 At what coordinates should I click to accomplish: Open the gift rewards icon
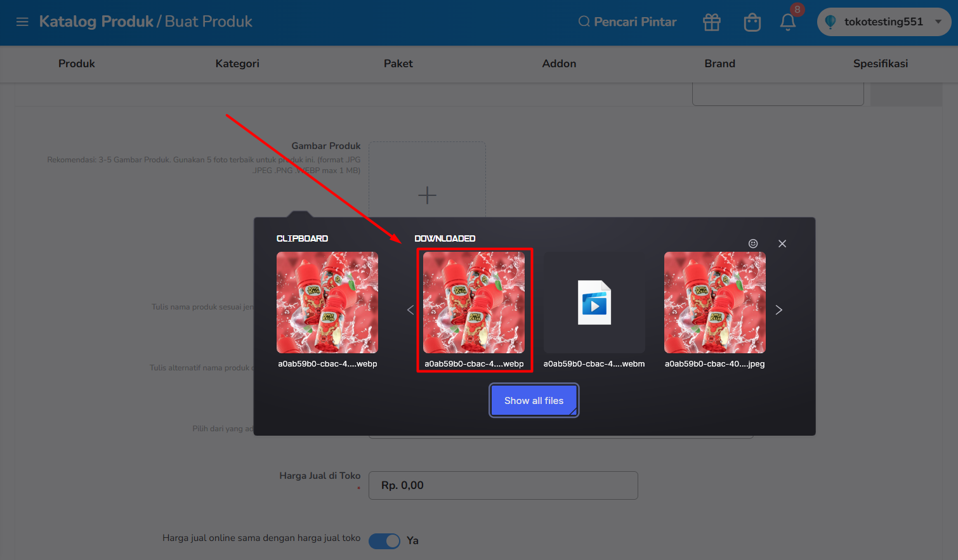(x=712, y=22)
